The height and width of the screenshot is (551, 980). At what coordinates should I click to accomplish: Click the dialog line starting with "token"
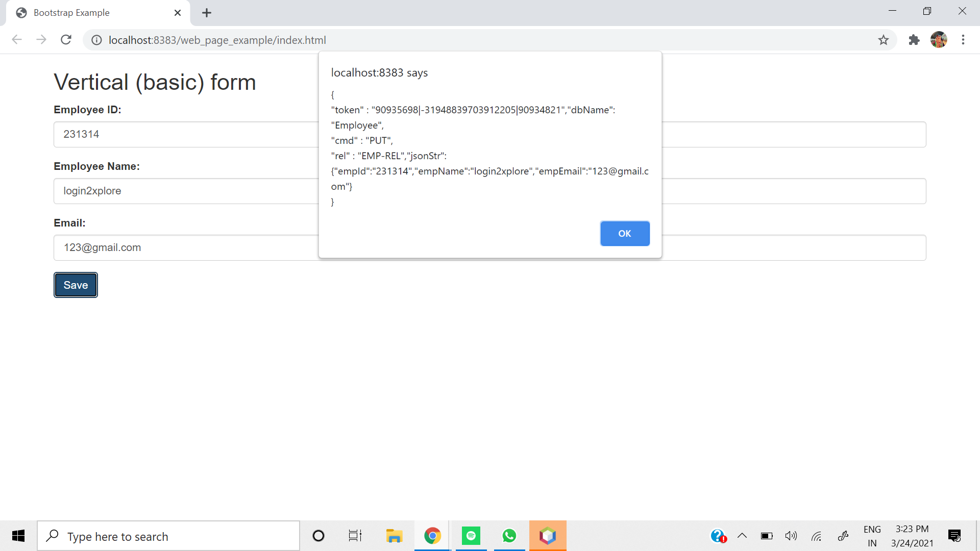coord(473,110)
